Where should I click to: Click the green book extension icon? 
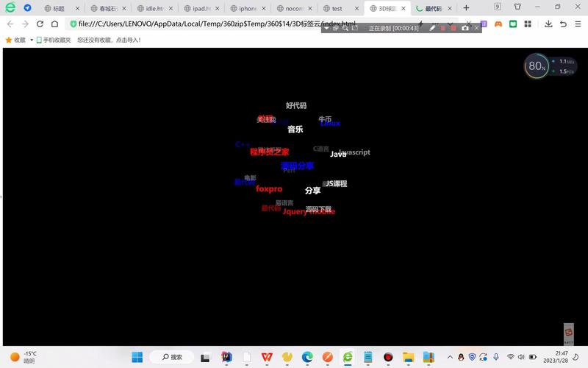click(x=513, y=24)
